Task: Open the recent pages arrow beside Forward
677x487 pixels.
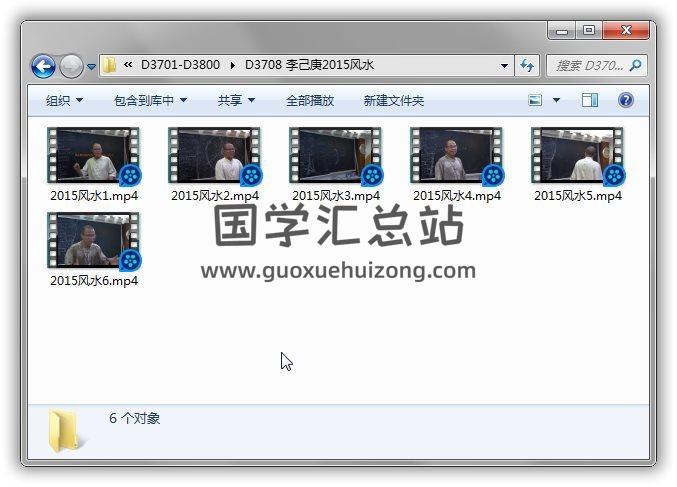Action: click(x=91, y=67)
